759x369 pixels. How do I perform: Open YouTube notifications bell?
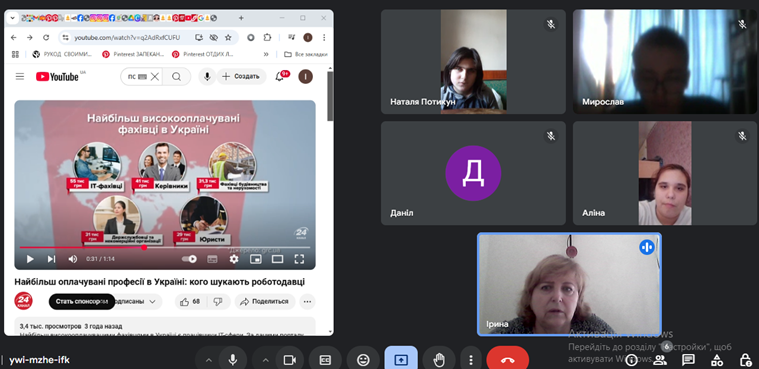click(x=279, y=77)
